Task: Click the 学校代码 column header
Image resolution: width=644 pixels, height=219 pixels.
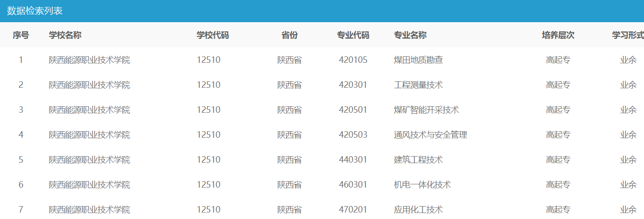Action: point(213,35)
